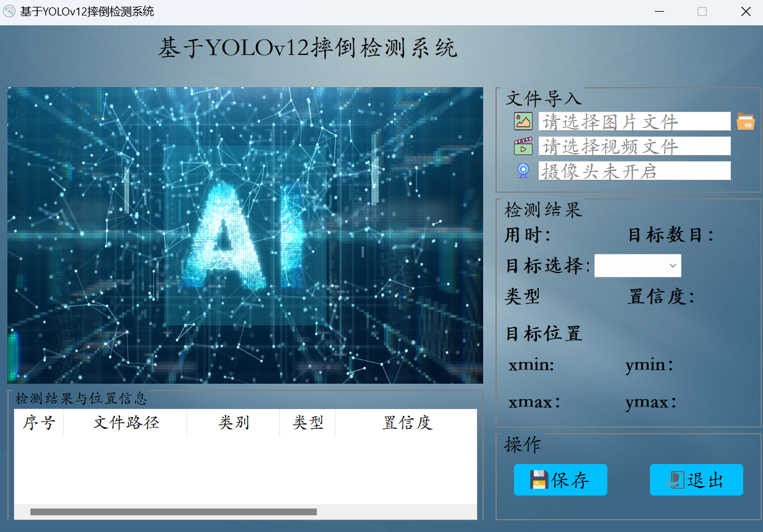Click the 用时 label
This screenshot has height=532, width=763.
click(528, 235)
